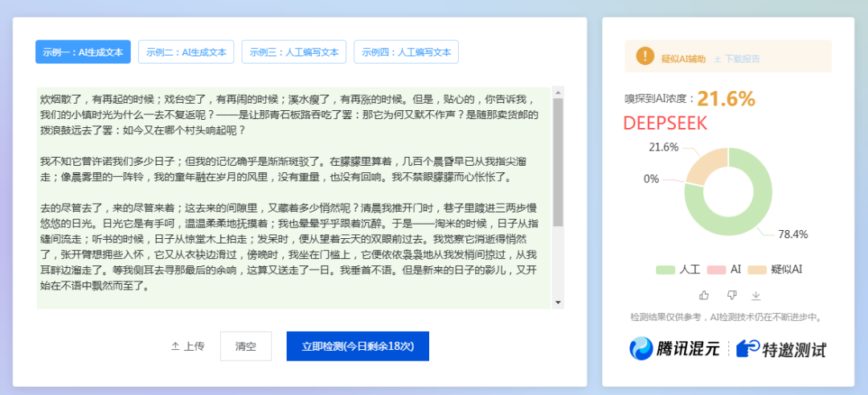Toggle the pink AI legend item

click(725, 270)
